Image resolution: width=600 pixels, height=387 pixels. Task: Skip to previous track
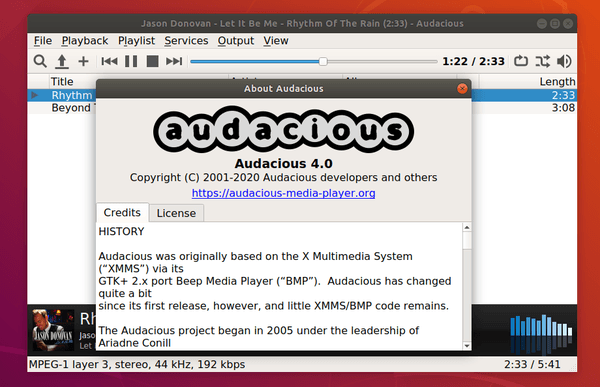(x=109, y=61)
